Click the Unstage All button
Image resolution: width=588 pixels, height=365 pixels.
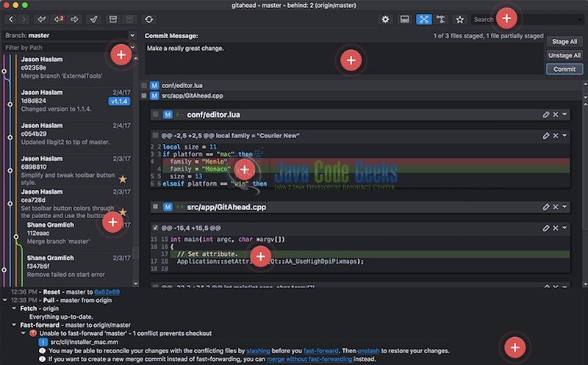click(564, 56)
